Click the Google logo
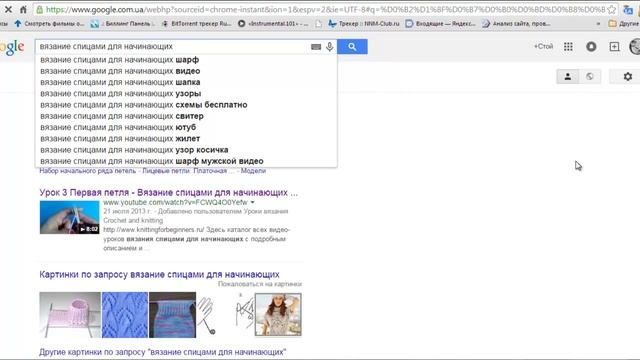The height and width of the screenshot is (360, 640). 12,47
